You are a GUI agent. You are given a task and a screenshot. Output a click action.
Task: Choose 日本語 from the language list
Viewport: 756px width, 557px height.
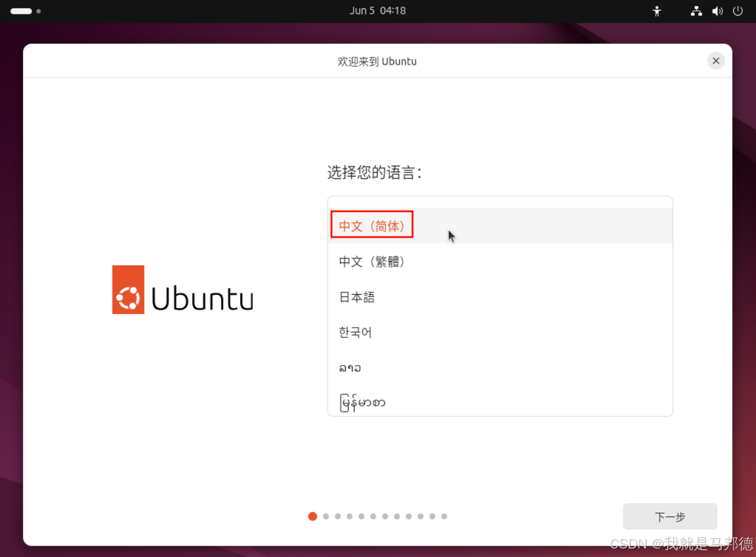pos(500,297)
